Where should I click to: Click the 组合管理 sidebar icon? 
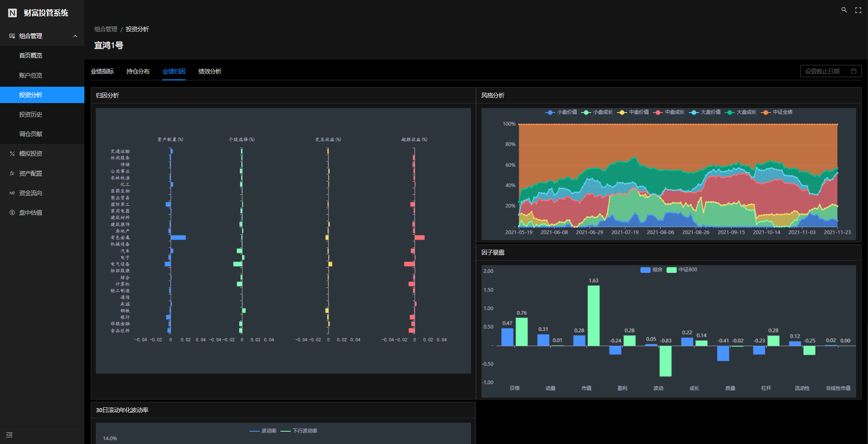click(12, 36)
